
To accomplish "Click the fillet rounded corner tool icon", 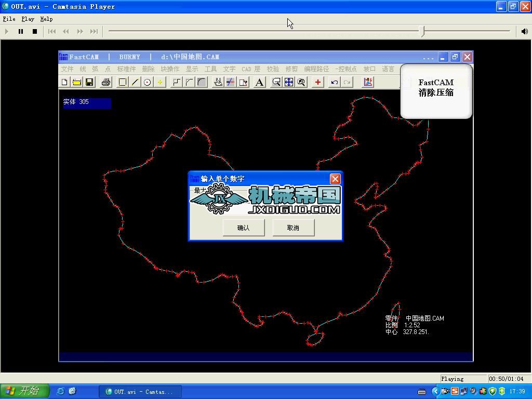I will (202, 82).
